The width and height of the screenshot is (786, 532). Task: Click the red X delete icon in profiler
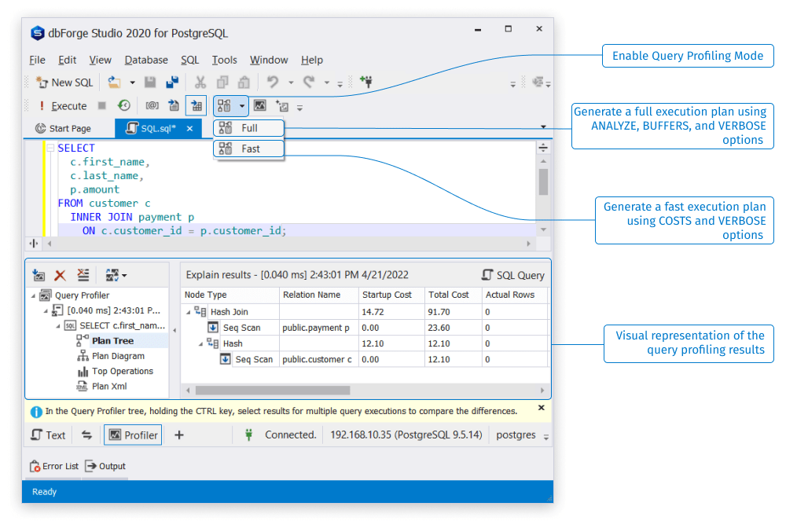pos(61,275)
